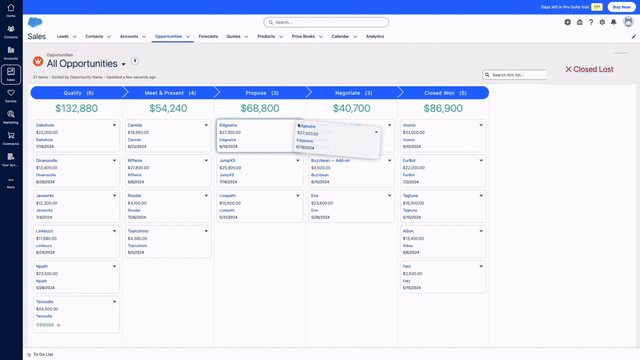Open Marketing in the left sidebar
This screenshot has width=640, height=360.
click(x=11, y=117)
